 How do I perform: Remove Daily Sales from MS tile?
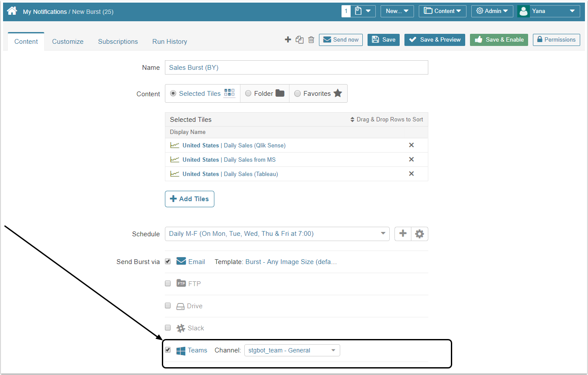411,160
